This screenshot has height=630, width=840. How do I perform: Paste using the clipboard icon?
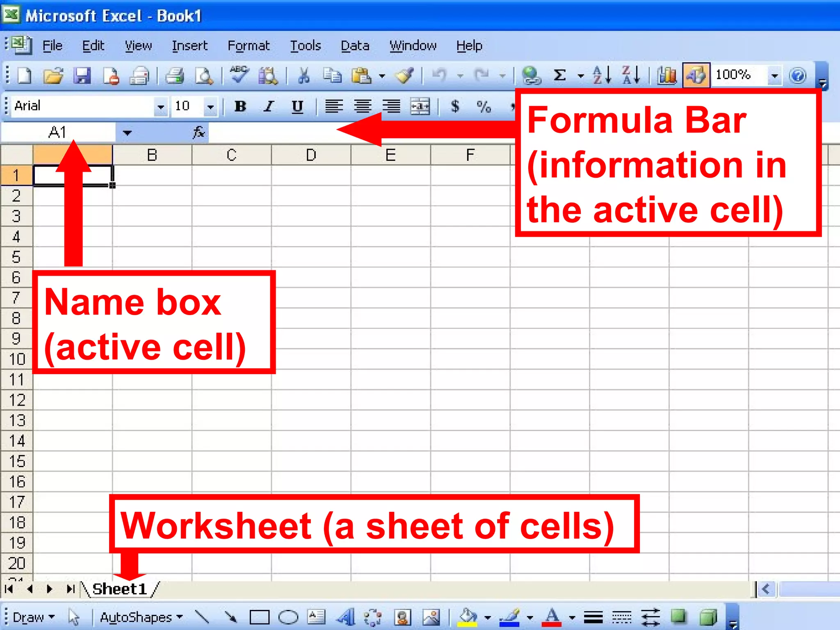point(361,76)
